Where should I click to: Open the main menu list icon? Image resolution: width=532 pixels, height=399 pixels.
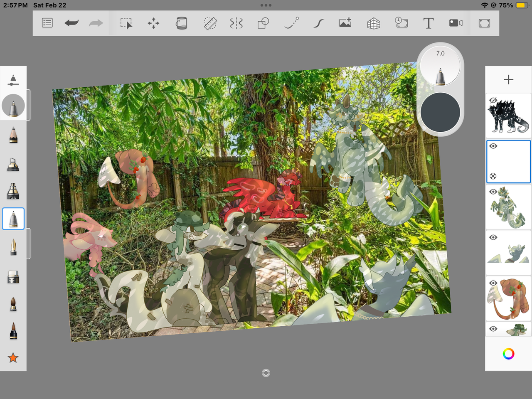click(47, 23)
